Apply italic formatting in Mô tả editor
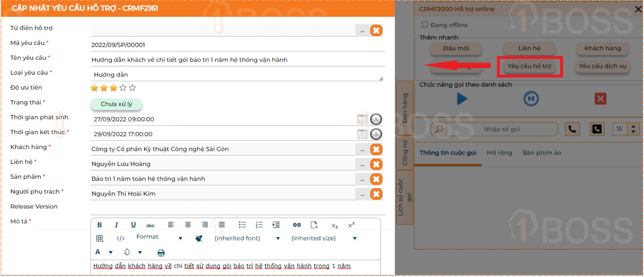This screenshot has width=644, height=277. coord(116,225)
